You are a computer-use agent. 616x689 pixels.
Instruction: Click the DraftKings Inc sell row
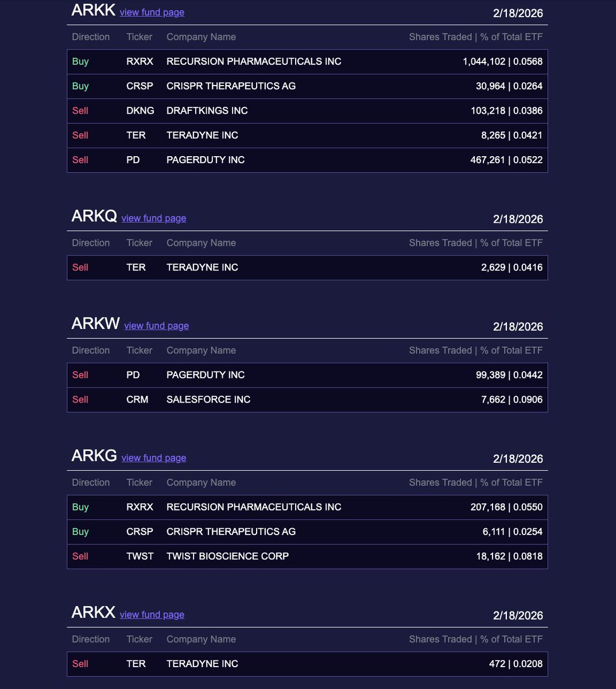[307, 111]
